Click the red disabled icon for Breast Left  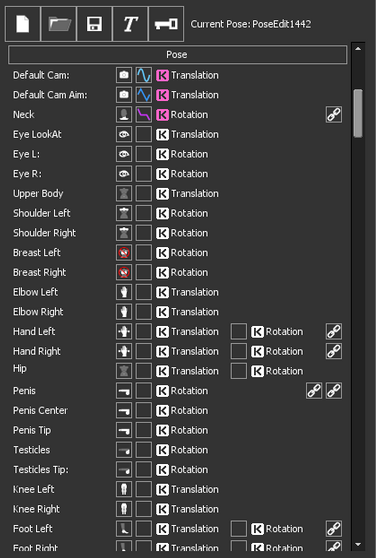124,253
